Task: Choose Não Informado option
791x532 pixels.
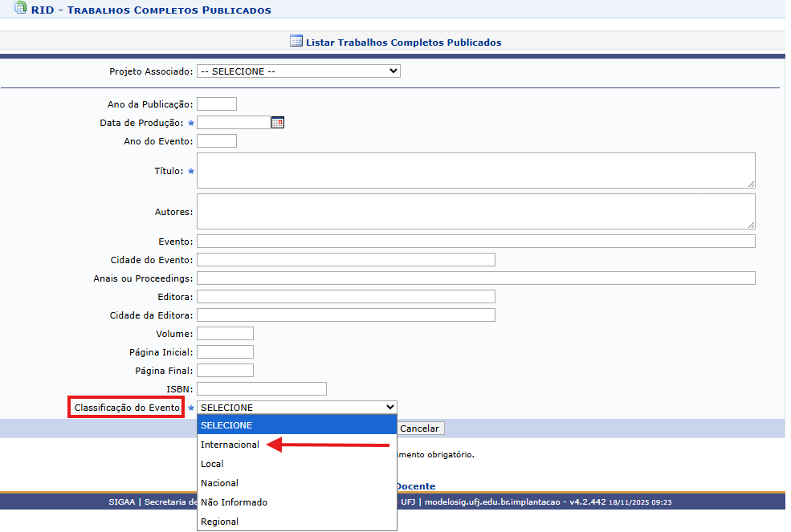Action: pos(296,502)
